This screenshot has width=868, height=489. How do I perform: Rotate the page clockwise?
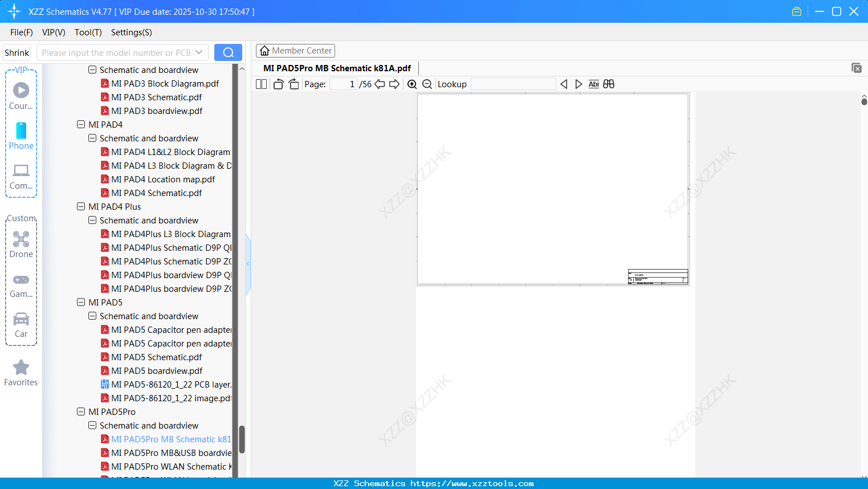coord(294,84)
